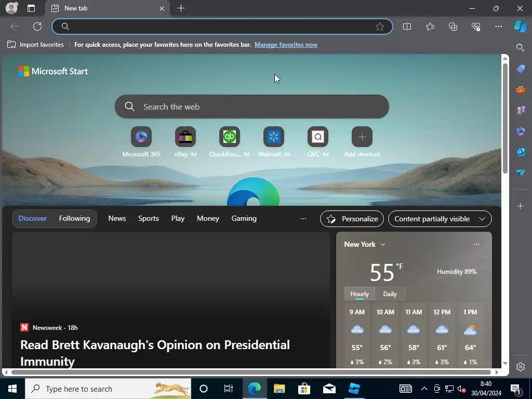Open the sidebar Search icon
Screen dimensions: 532x399
pos(520,47)
